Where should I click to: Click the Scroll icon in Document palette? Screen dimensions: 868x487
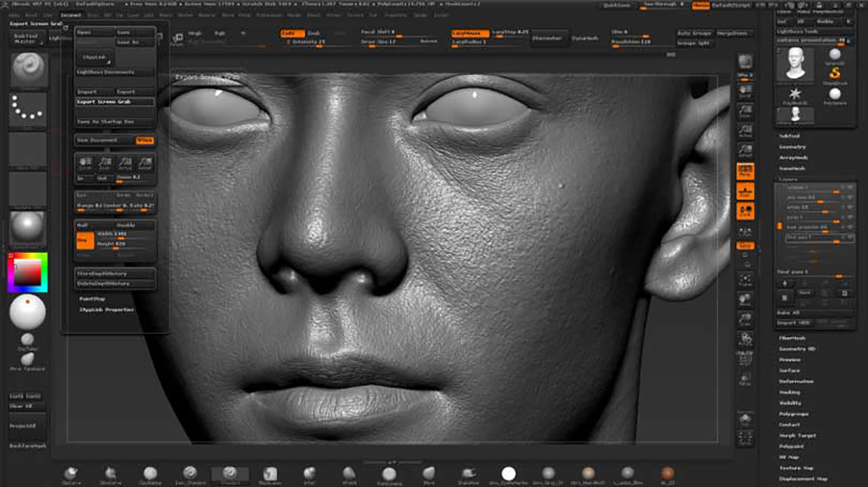tap(85, 163)
